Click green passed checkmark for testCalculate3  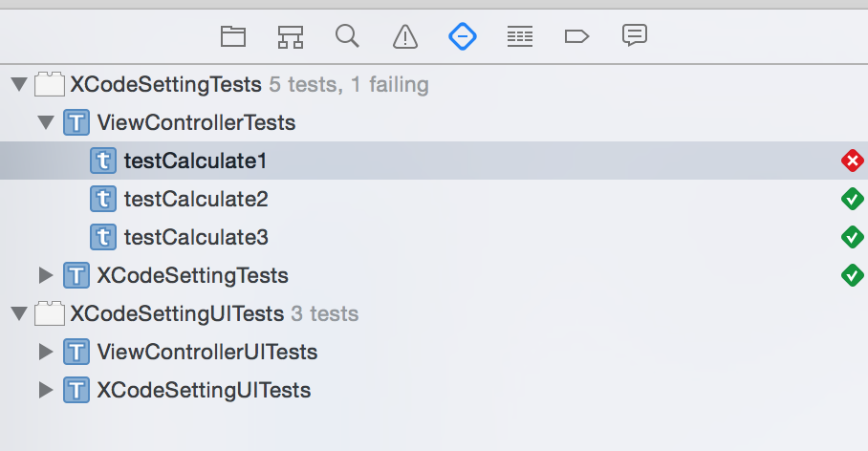pyautogui.click(x=852, y=237)
